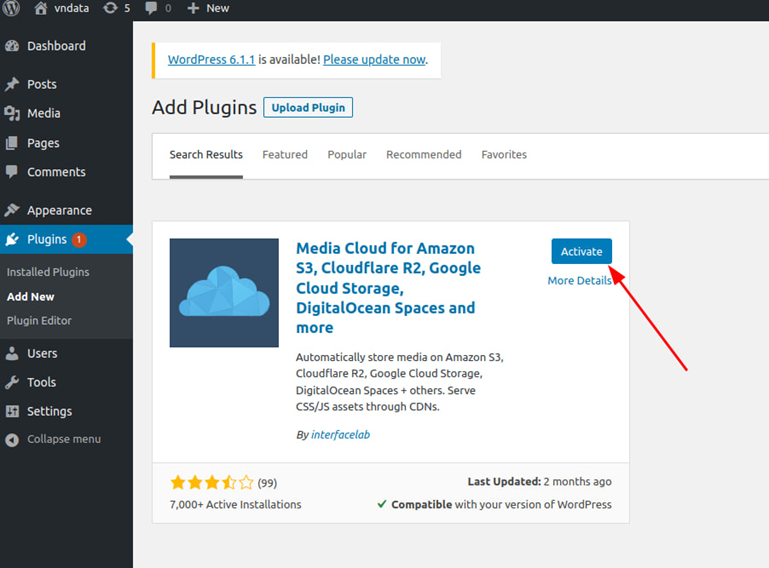Click the Upload Plugin button
The height and width of the screenshot is (568, 769).
click(x=308, y=108)
